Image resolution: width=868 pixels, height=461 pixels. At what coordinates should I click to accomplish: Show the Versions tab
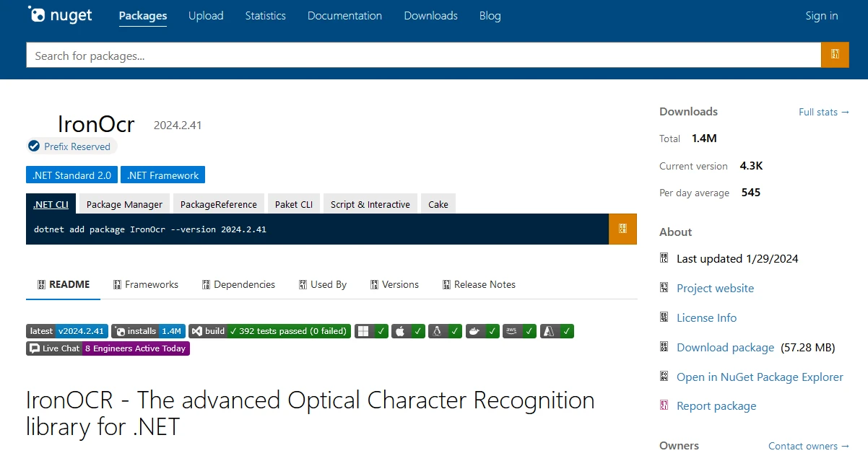[x=394, y=284]
